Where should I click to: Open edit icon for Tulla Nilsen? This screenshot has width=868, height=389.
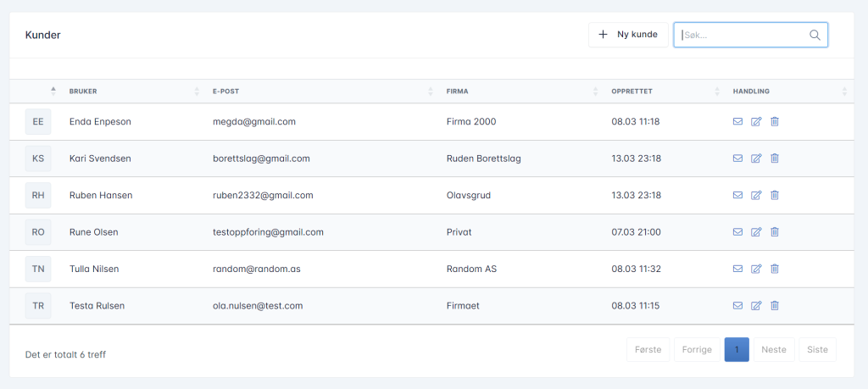tap(756, 270)
